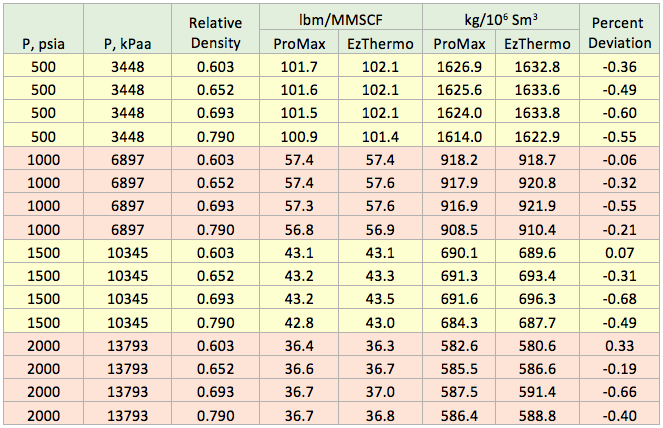The width and height of the screenshot is (663, 428).
Task: Select the cell with value 43.5
Action: 380,298
